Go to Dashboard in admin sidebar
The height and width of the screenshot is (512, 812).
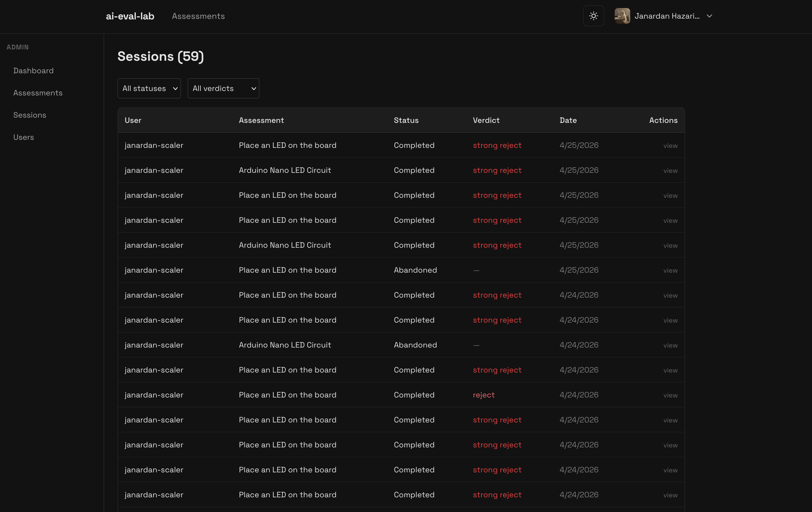coord(33,70)
